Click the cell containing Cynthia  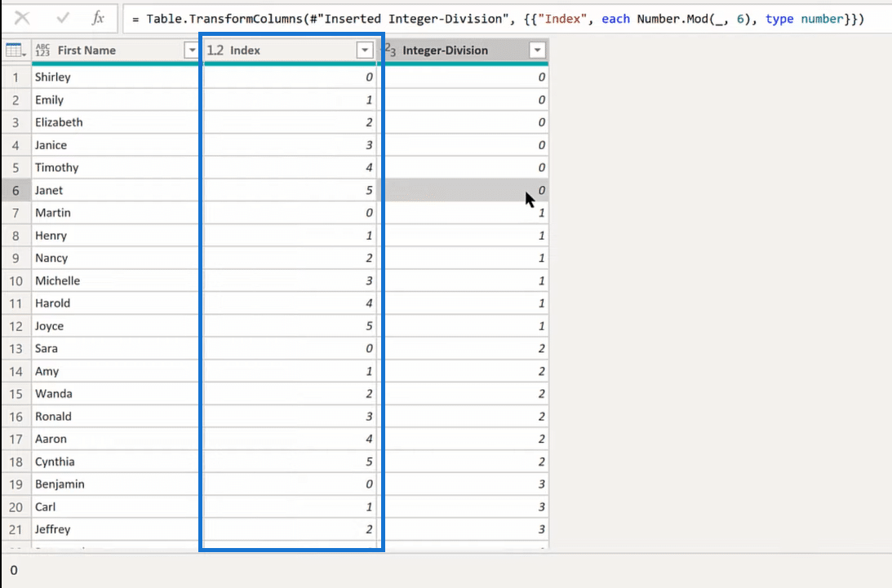115,462
